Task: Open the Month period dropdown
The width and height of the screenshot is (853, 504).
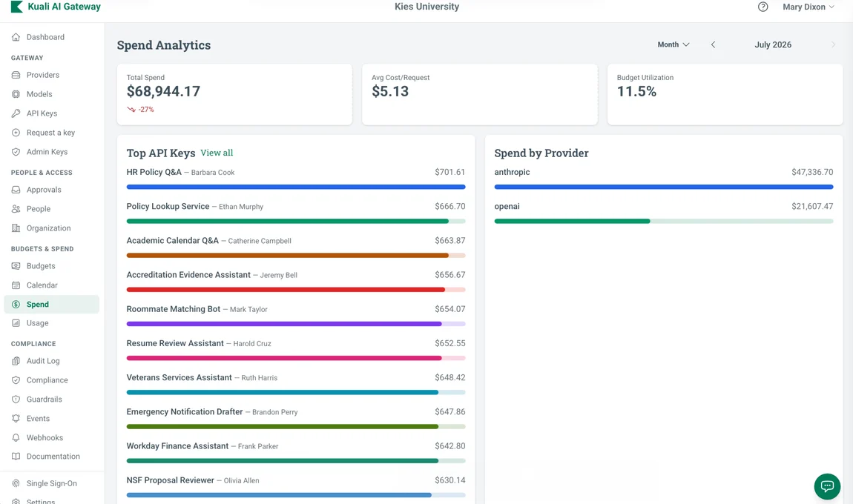Action: pos(673,44)
